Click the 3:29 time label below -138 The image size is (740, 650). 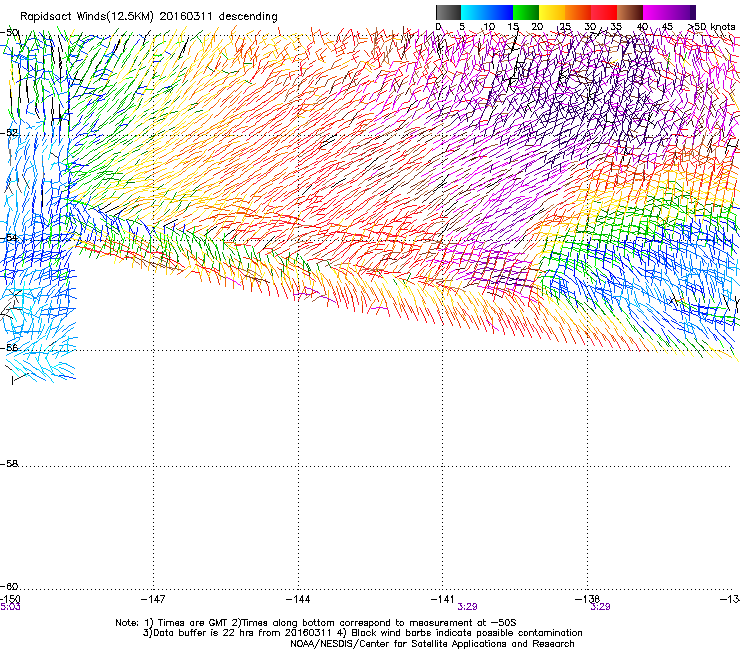pos(600,607)
